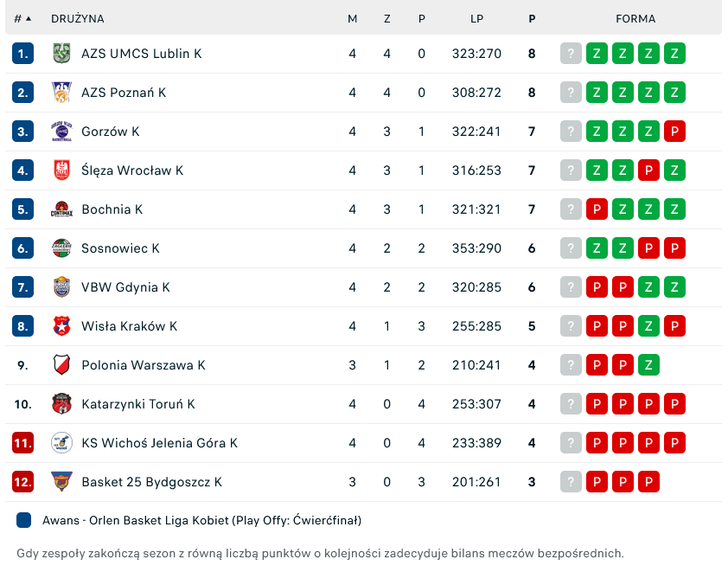Sort table by the # rank column

click(x=22, y=18)
